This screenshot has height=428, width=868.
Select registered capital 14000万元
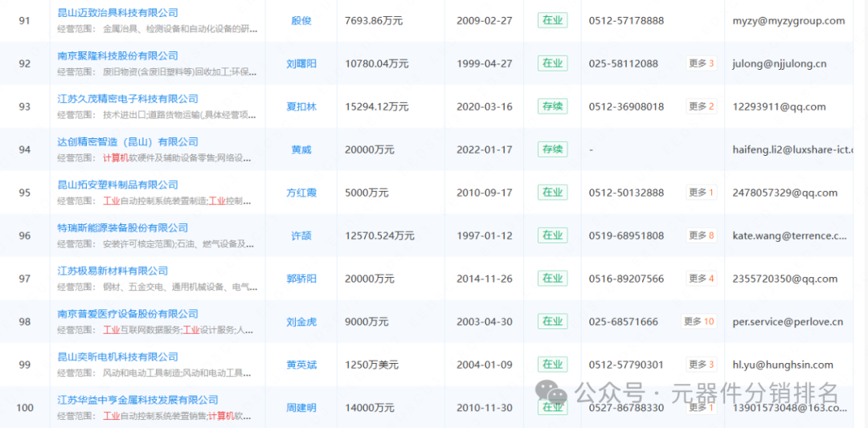(x=369, y=408)
